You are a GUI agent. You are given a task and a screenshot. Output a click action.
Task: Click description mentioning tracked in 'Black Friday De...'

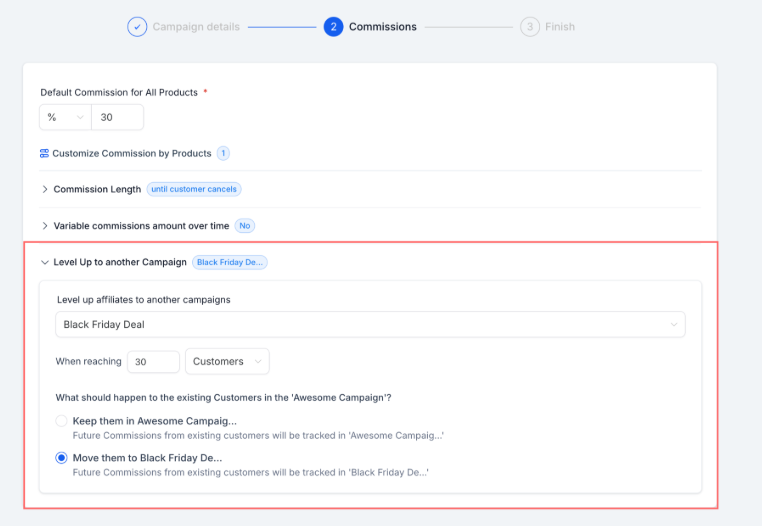pos(251,473)
